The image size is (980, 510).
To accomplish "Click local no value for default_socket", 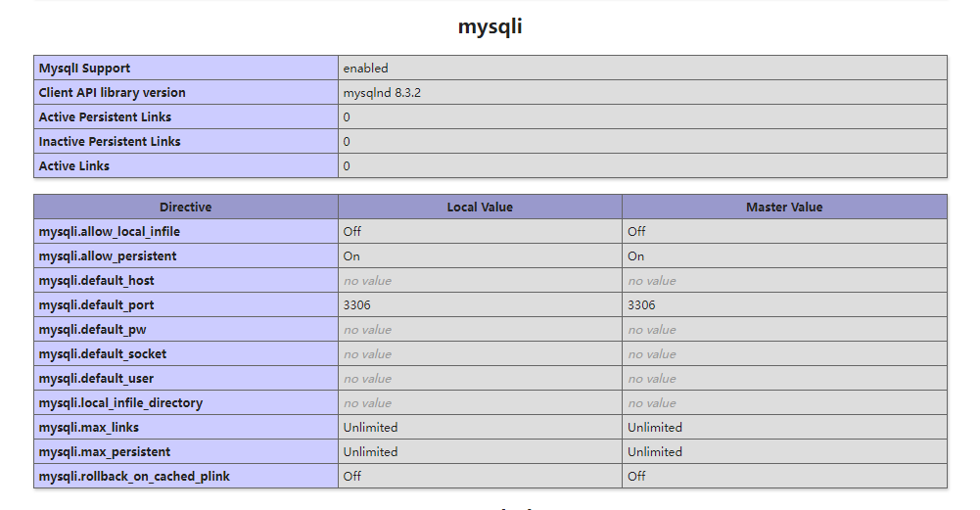I will (367, 353).
